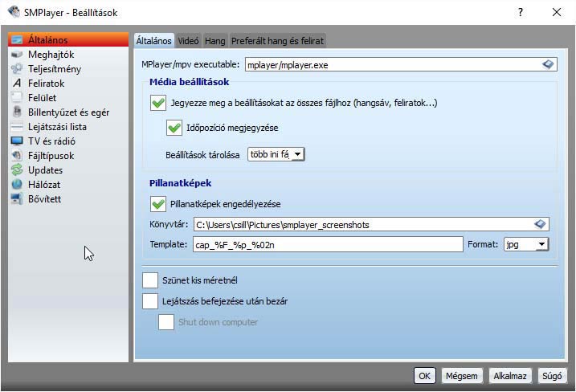Screen dimensions: 576x392
Task: Click the Bővített advanced icon
Action: coord(17,198)
